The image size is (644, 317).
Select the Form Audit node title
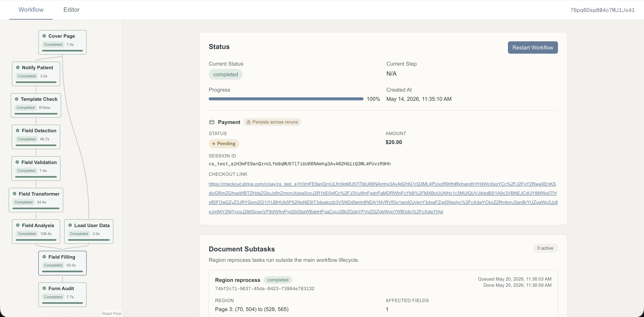coord(61,288)
